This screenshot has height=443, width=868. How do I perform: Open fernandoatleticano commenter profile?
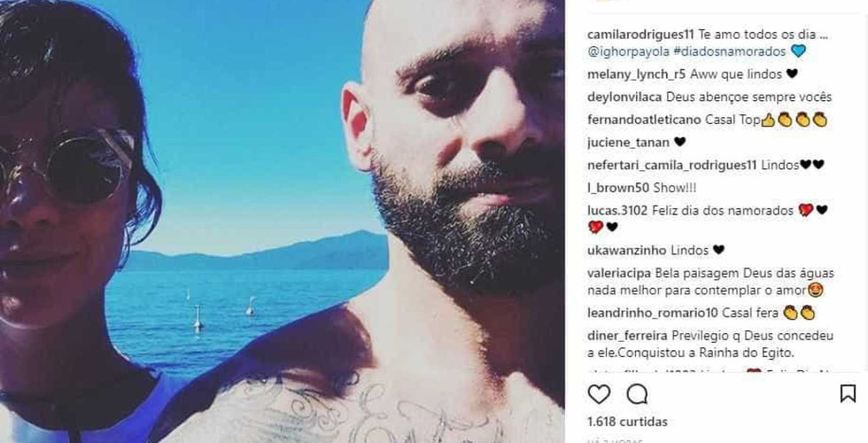coord(645,120)
